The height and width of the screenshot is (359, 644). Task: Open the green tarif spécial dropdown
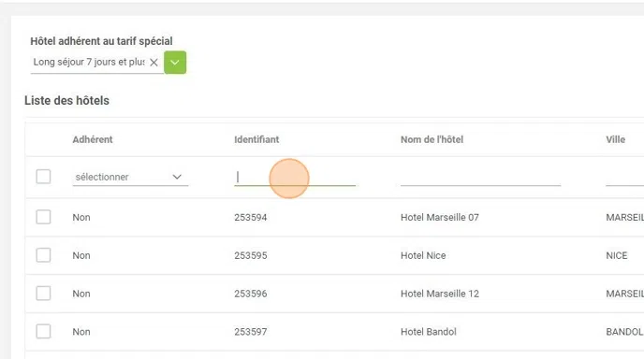(175, 63)
